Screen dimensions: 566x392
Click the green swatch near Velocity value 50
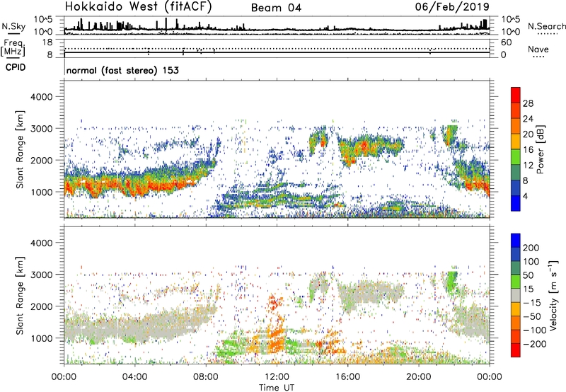point(516,282)
